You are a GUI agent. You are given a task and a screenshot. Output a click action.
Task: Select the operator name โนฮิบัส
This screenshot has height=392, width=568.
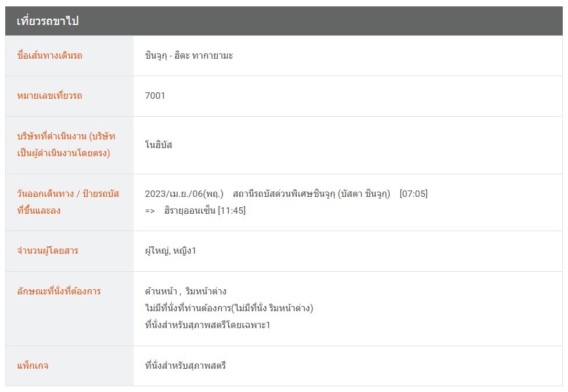(x=159, y=145)
